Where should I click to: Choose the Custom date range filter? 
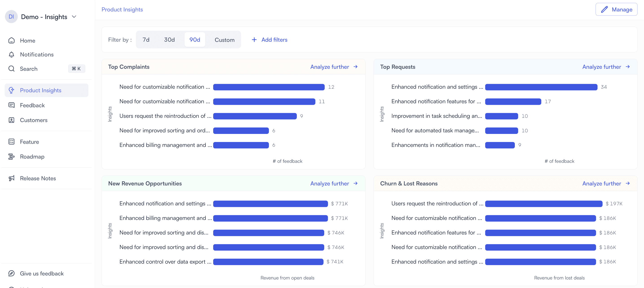point(224,40)
